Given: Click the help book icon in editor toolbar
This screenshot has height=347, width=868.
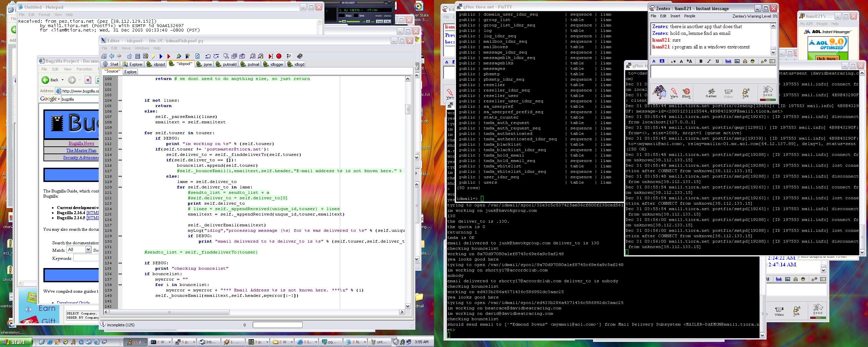Looking at the screenshot, I should (x=300, y=56).
